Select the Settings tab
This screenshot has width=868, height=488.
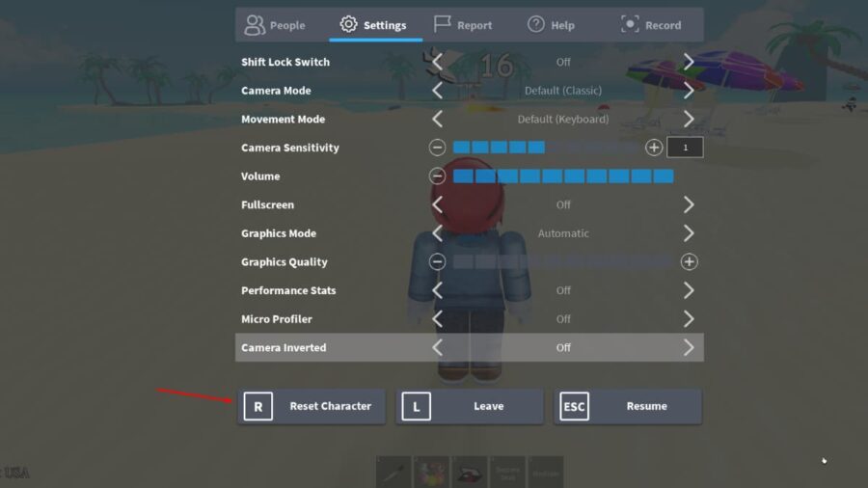coord(376,25)
